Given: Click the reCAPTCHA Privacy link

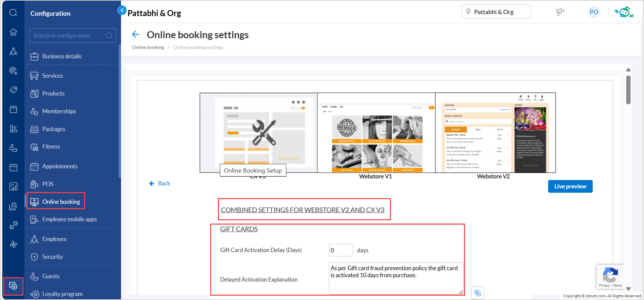Looking at the screenshot, I should coord(604,286).
